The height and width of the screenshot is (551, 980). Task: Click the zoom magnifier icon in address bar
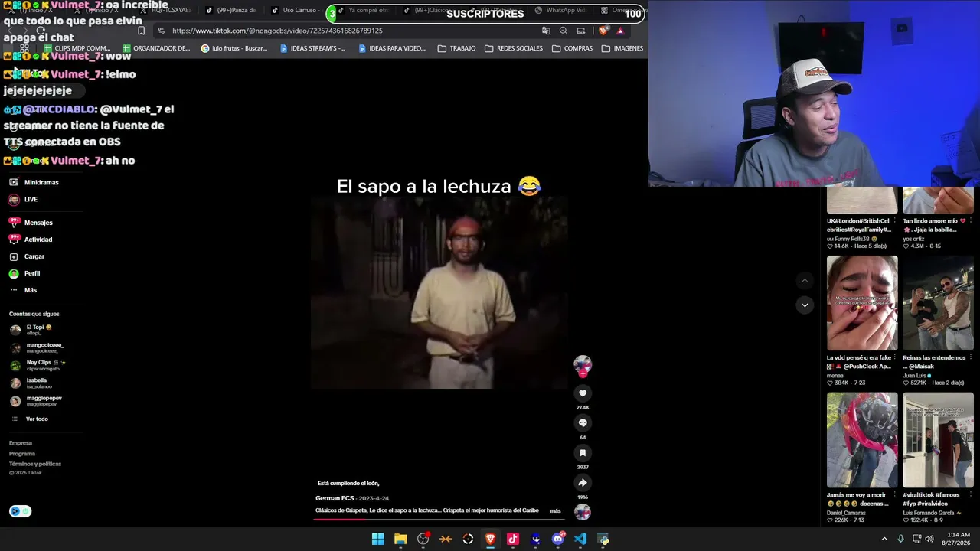coord(563,31)
